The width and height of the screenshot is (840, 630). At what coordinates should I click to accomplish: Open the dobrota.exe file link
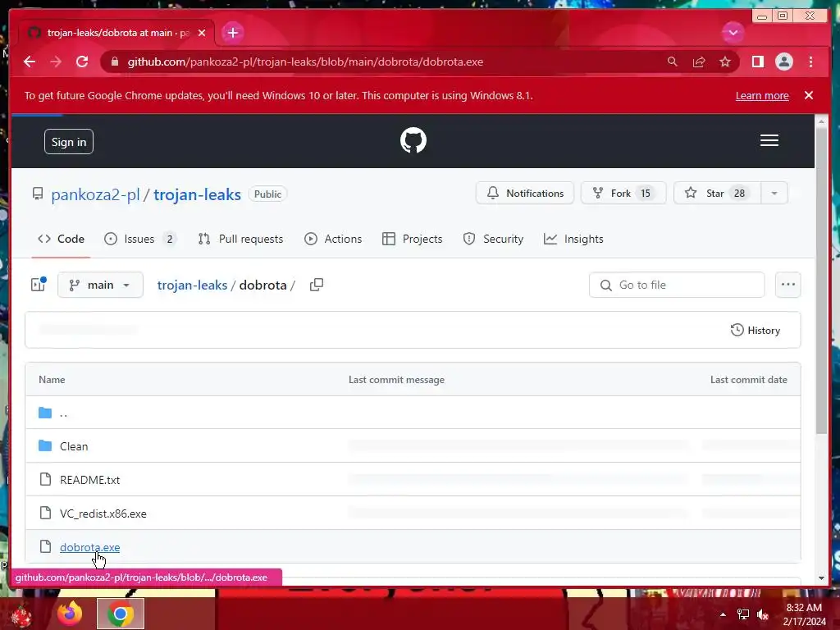click(x=90, y=547)
